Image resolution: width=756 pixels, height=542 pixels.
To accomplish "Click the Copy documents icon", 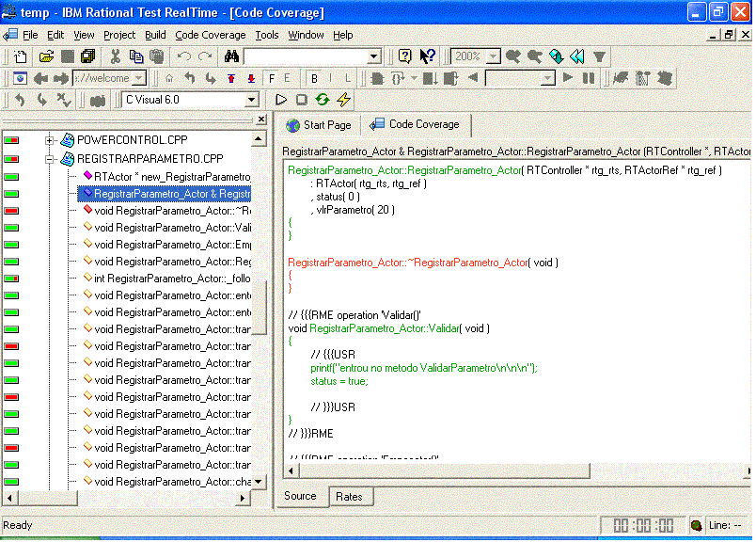I will pos(136,56).
